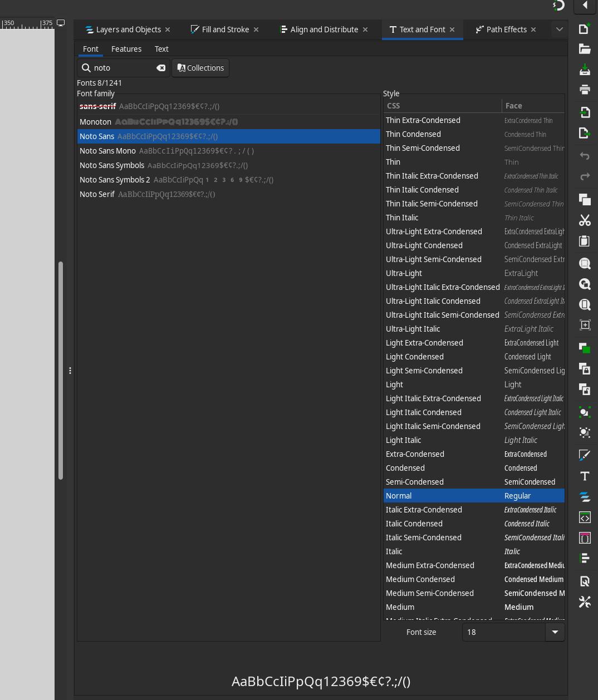Open Fill and Stroke paintbrush icon
Screen dimensions: 598x700
point(585,455)
